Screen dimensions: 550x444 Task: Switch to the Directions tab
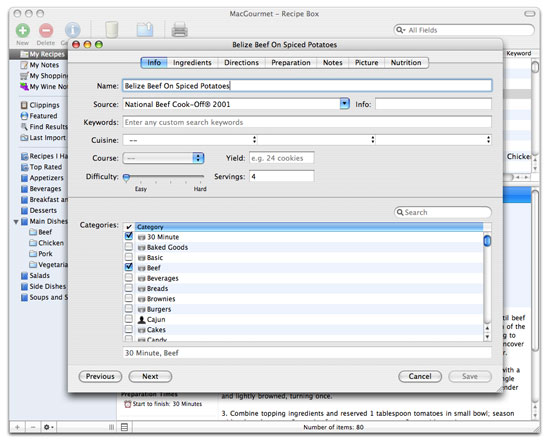pos(241,63)
